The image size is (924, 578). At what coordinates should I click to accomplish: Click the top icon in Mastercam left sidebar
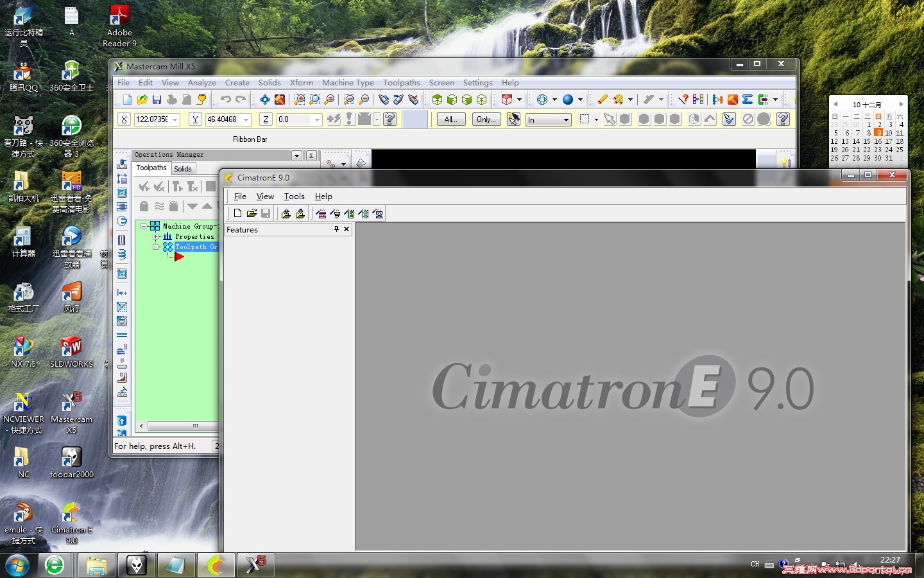(x=122, y=164)
